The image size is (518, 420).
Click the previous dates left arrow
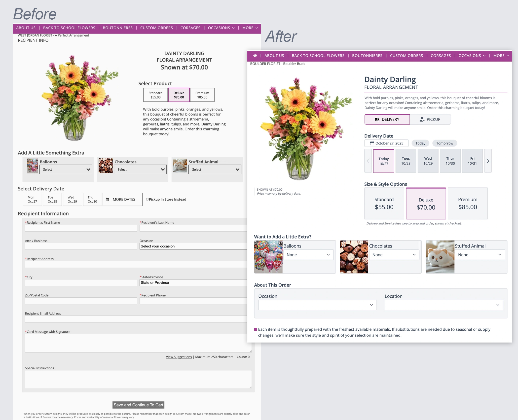pyautogui.click(x=368, y=161)
